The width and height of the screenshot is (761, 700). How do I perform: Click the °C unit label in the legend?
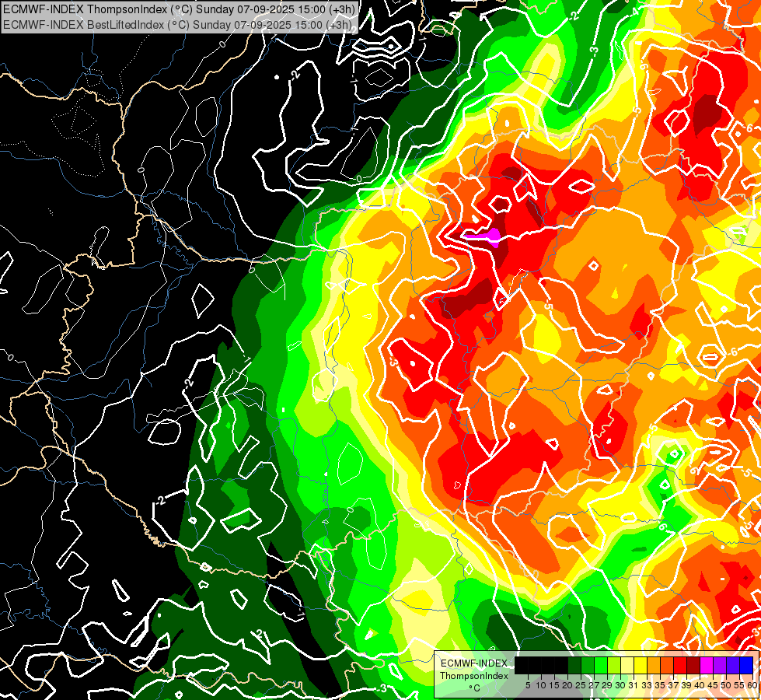(475, 688)
